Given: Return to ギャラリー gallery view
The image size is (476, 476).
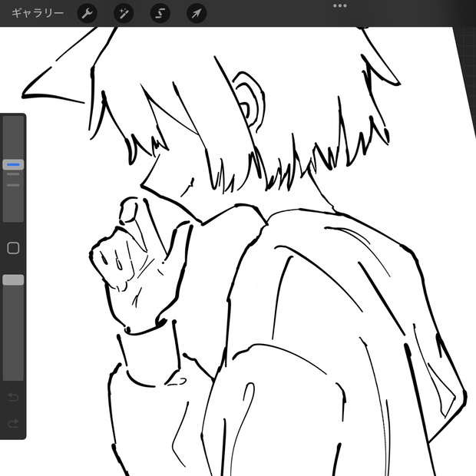Looking at the screenshot, I should pyautogui.click(x=38, y=13).
